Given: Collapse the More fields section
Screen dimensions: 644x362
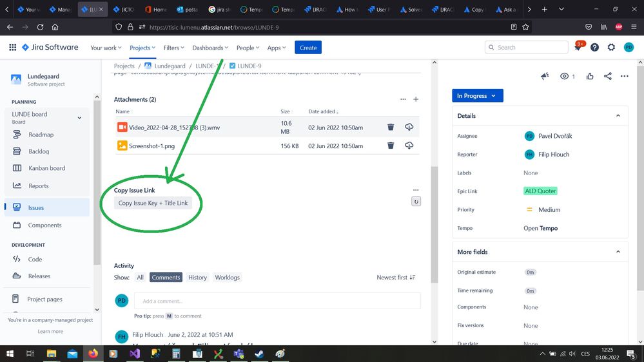Looking at the screenshot, I should click(x=618, y=252).
